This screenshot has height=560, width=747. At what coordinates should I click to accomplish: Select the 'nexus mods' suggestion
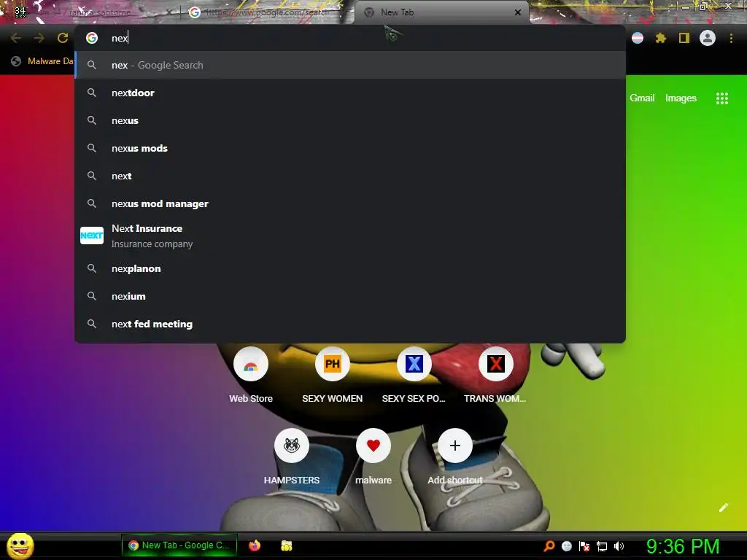pyautogui.click(x=350, y=148)
